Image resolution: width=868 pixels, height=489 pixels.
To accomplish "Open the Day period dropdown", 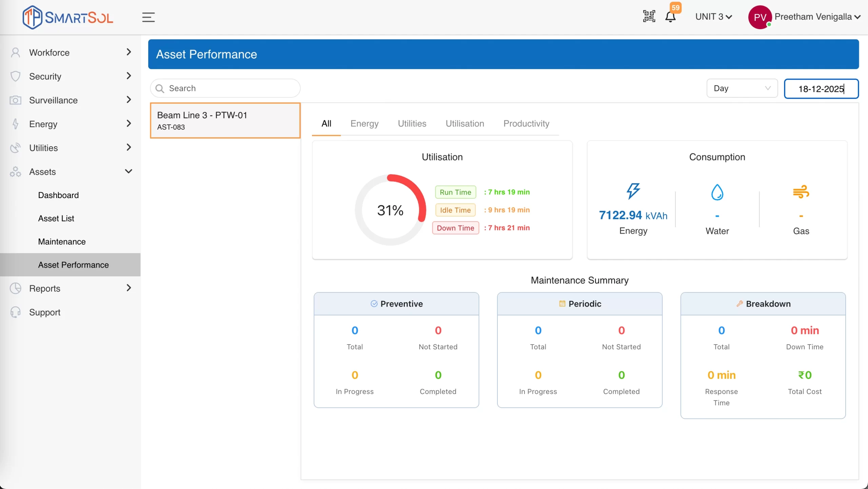I will (742, 88).
